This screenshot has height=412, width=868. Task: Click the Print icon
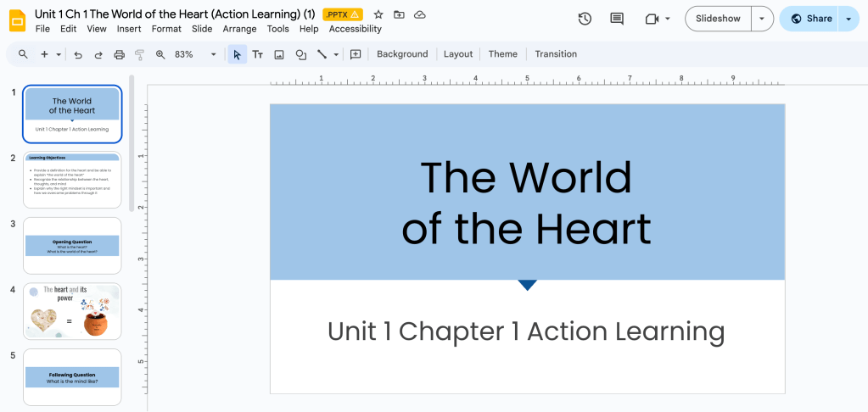[120, 54]
